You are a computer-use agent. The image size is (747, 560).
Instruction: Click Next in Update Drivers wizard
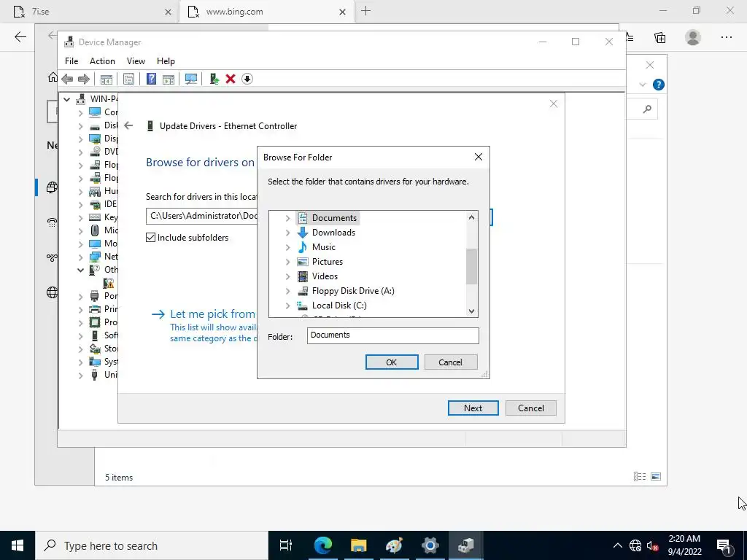point(473,408)
